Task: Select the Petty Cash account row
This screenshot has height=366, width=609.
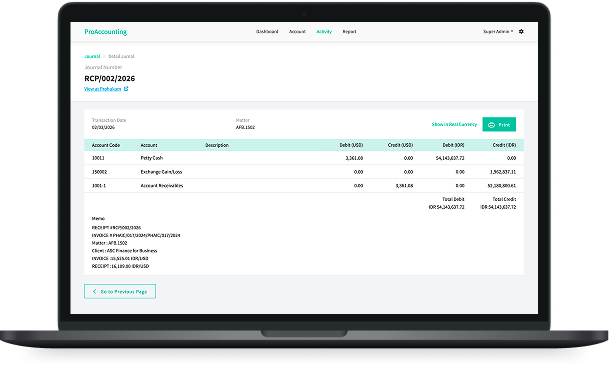Action: (304, 158)
